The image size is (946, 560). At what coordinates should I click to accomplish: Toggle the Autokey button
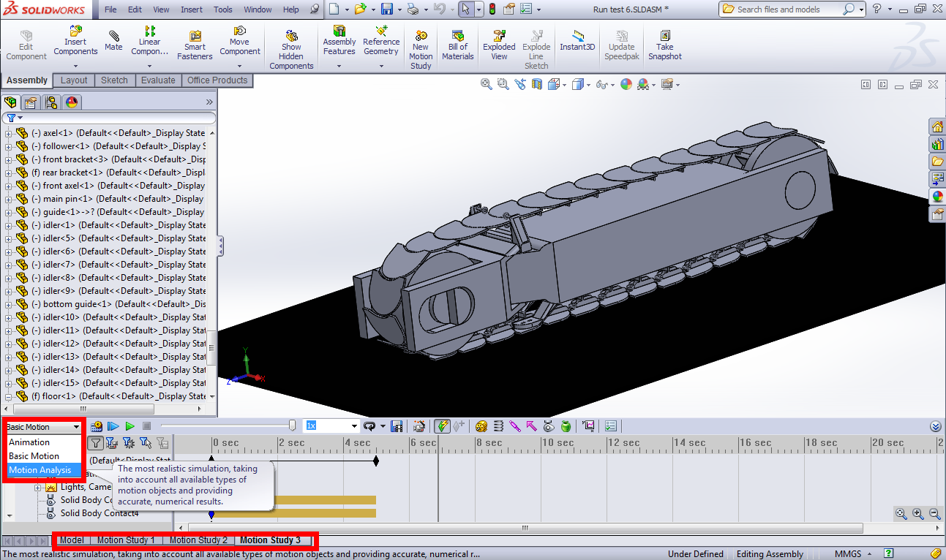442,426
